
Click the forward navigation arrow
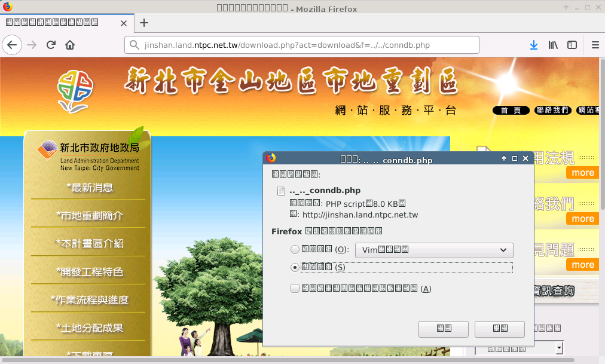pyautogui.click(x=32, y=45)
